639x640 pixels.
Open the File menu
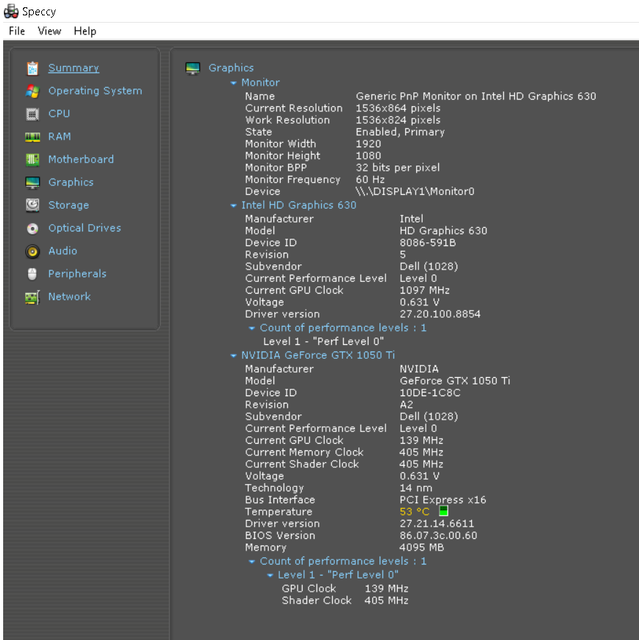[x=17, y=31]
